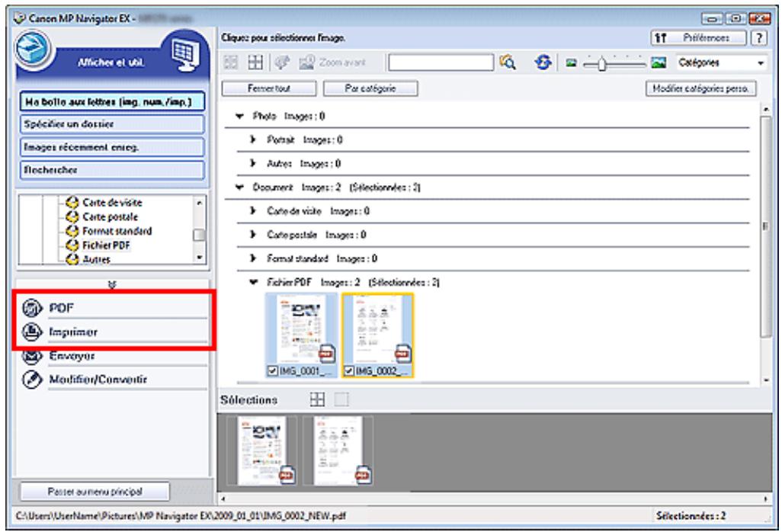Click Passer au menu principal button
The height and width of the screenshot is (532, 782).
(95, 492)
